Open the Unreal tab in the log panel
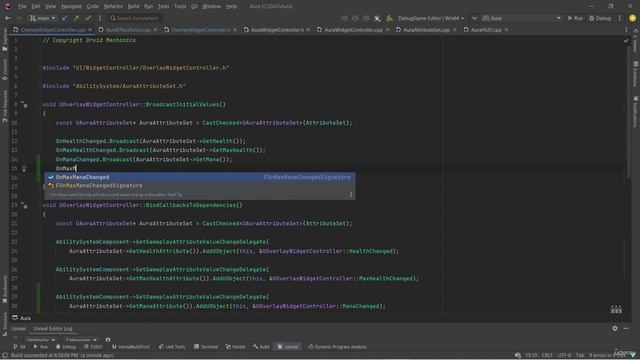640x360 pixels. coord(18,329)
